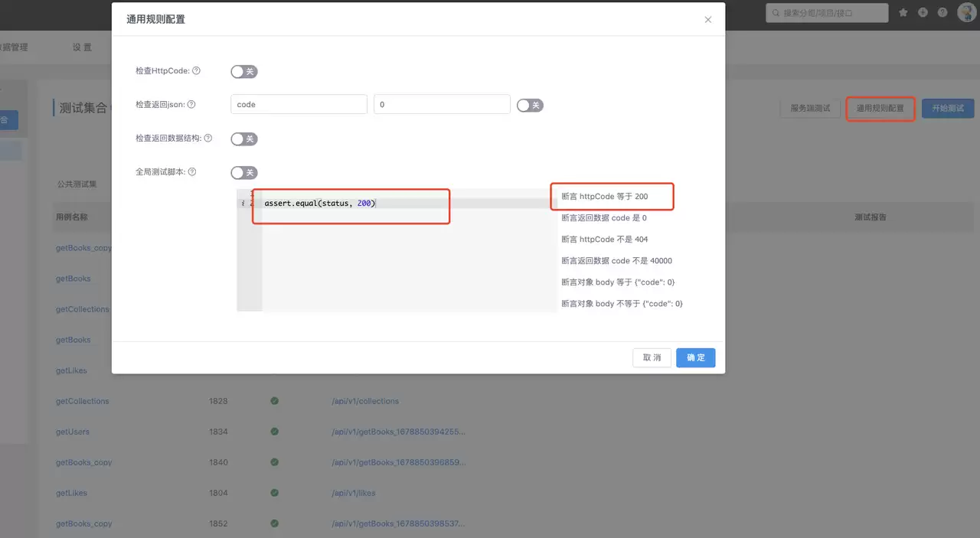Open /api/v1/getBooks_1678850396859... path link
Screen dimensions: 980x538
coord(398,462)
